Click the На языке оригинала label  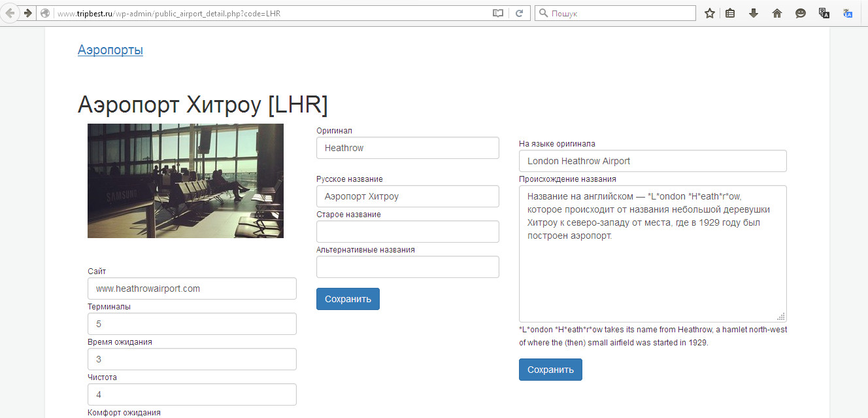(x=557, y=144)
